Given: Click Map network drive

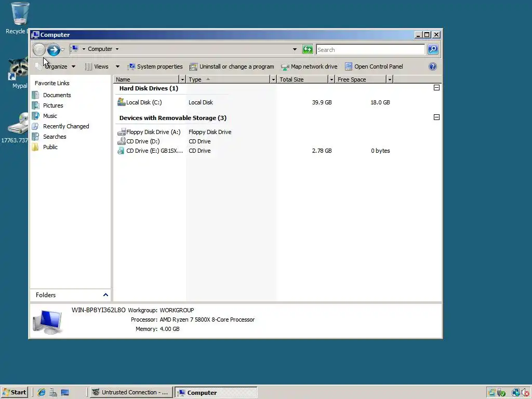Looking at the screenshot, I should 310,66.
